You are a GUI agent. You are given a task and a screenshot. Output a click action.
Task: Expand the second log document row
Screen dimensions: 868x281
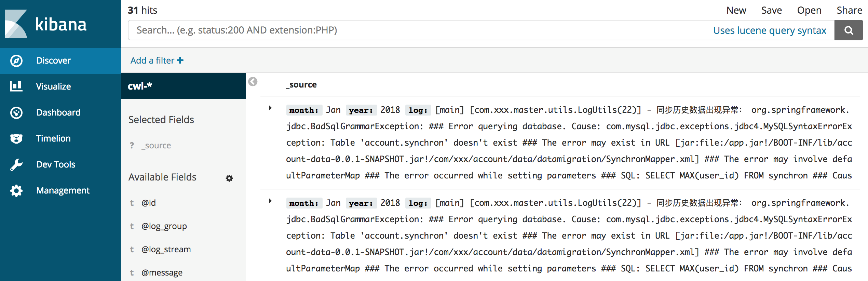pyautogui.click(x=270, y=201)
